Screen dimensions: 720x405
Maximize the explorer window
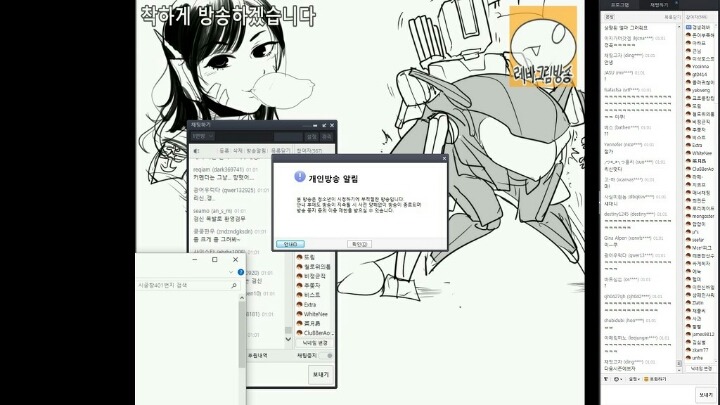[x=214, y=259]
